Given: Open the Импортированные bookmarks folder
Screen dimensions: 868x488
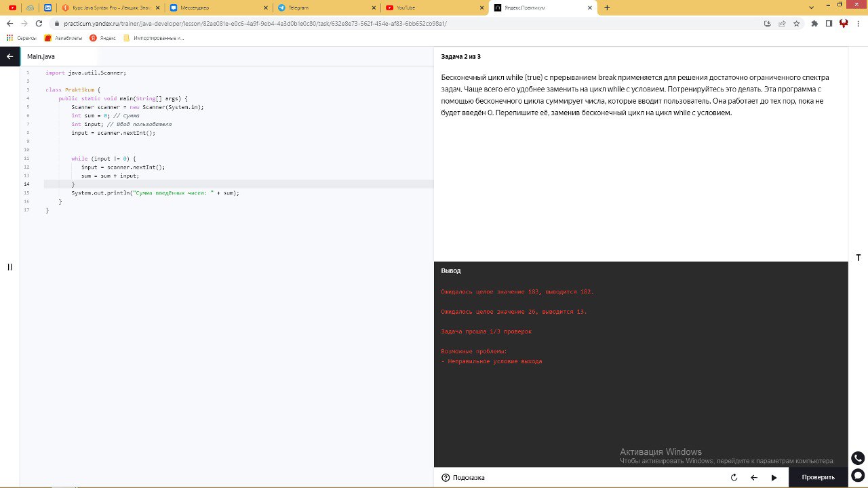Looking at the screenshot, I should pyautogui.click(x=153, y=38).
